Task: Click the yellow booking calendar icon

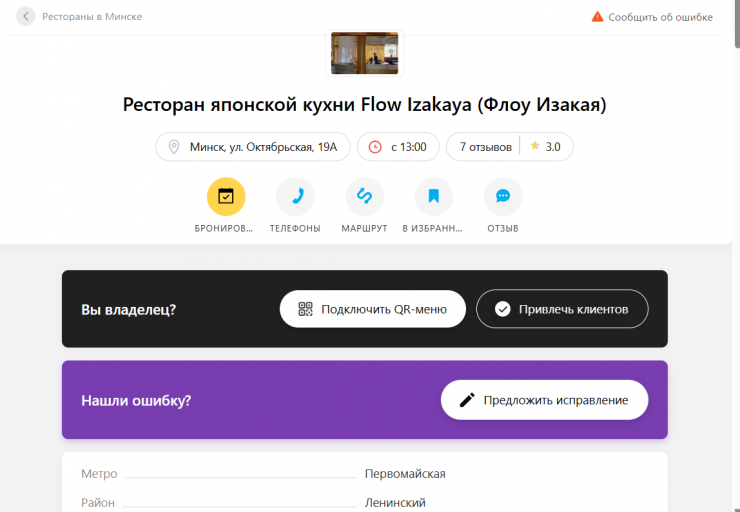Action: (226, 196)
